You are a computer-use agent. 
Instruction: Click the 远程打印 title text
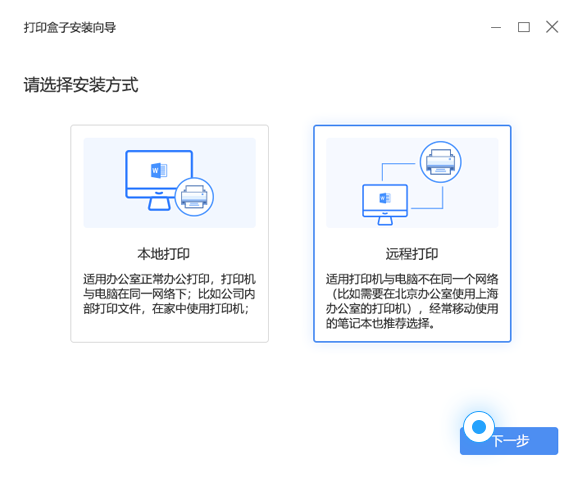click(412, 254)
